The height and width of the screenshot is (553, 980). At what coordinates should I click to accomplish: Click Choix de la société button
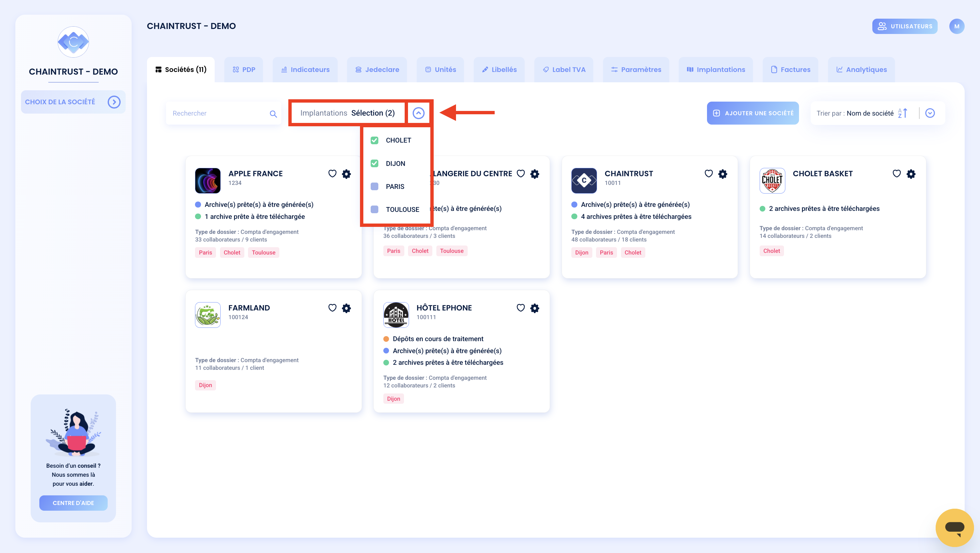(x=73, y=102)
